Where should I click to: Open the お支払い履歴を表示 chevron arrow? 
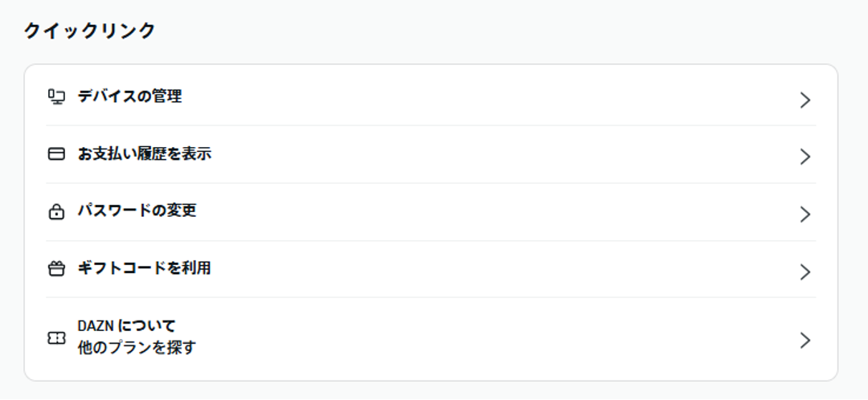(805, 157)
